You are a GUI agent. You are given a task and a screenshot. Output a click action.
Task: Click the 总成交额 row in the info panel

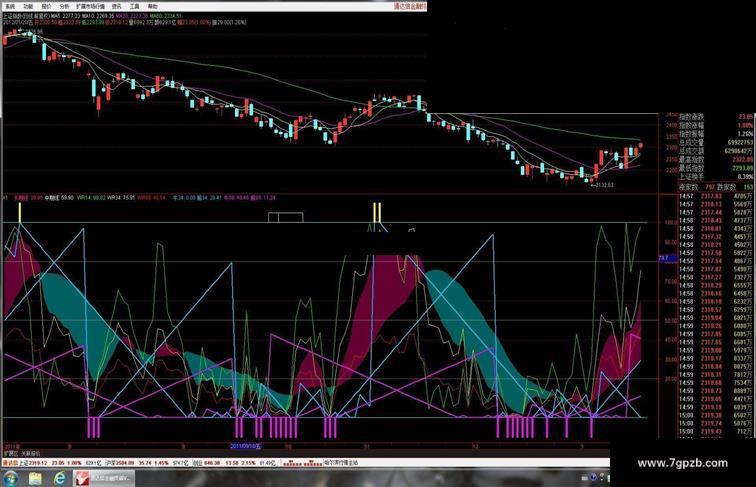click(716, 151)
